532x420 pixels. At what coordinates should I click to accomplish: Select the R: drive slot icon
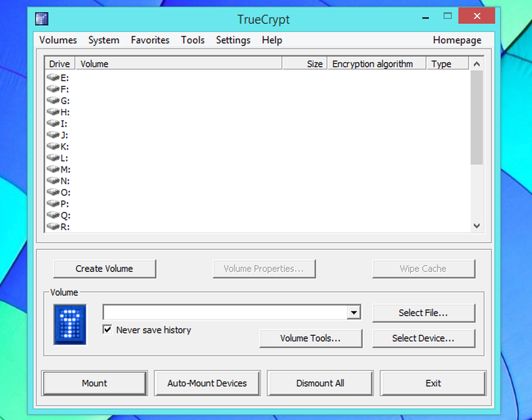pos(53,226)
